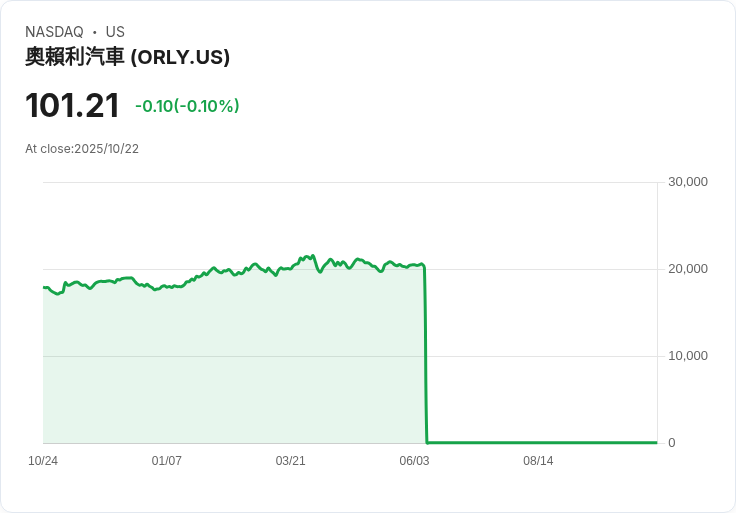Click the peak of the price line near 03/21
736x513 pixels.
(x=313, y=256)
